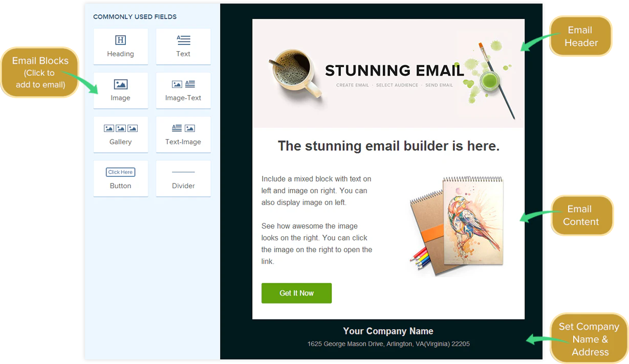The height and width of the screenshot is (364, 629).
Task: Click the Email Header callout label
Action: (581, 36)
